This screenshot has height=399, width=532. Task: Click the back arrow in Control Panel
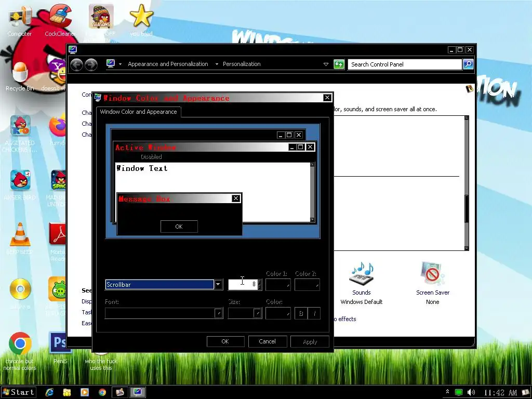click(x=77, y=64)
